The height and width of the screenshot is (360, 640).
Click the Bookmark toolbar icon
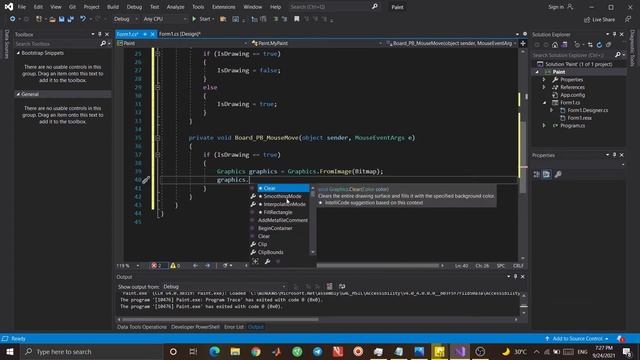click(297, 19)
